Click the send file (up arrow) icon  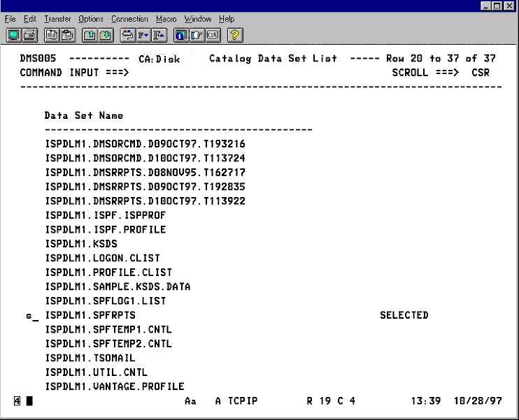coord(90,35)
